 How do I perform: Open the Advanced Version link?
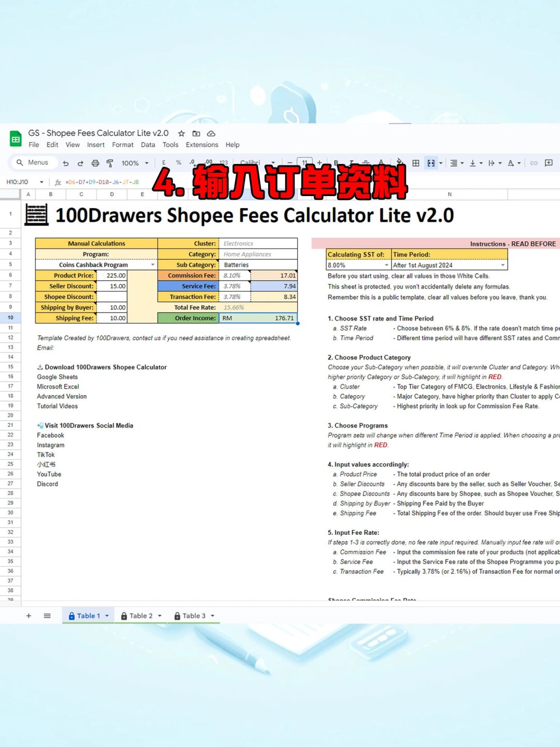click(62, 396)
